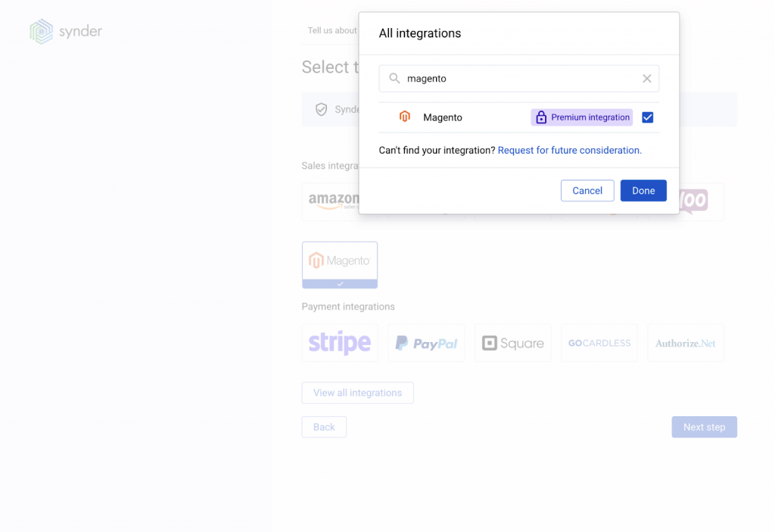Click the magnifier icon in the search box
The width and height of the screenshot is (775, 532).
(394, 78)
